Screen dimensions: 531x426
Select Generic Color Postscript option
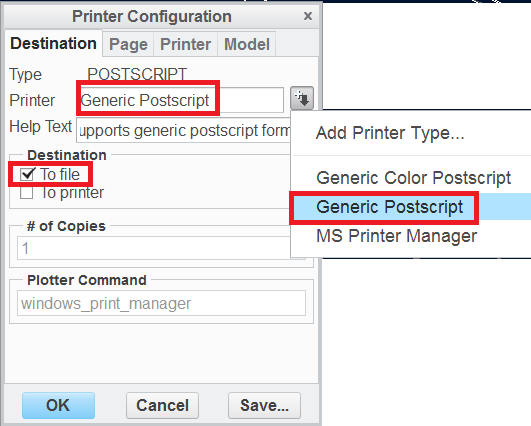click(x=411, y=178)
